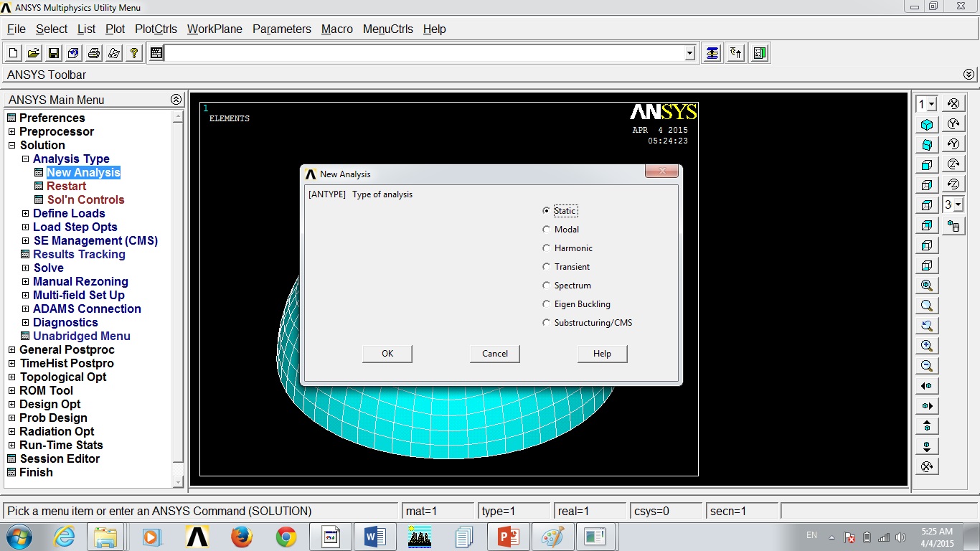Toggle the Dynamic Model Mode icon

click(953, 226)
